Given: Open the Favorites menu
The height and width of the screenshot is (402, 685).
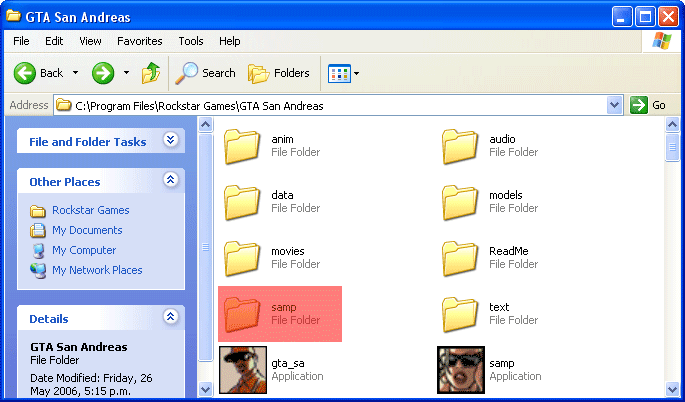Looking at the screenshot, I should tap(139, 41).
